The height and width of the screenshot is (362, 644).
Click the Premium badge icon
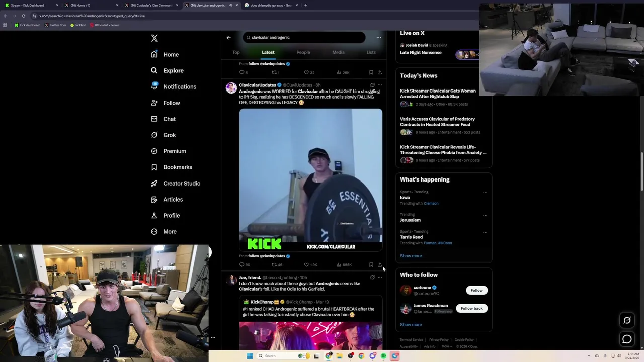(154, 151)
